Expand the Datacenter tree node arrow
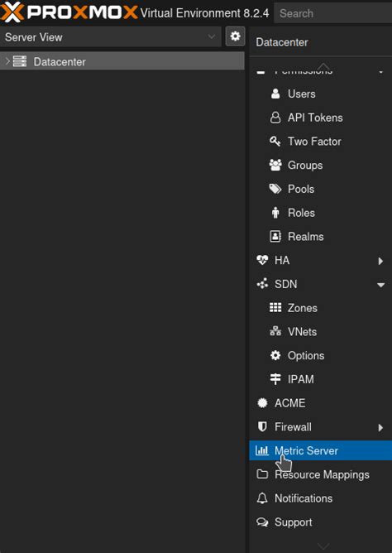 tap(7, 61)
